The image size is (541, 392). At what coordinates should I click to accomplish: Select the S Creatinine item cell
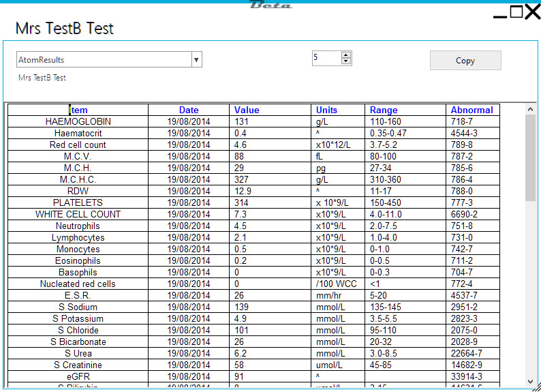[x=78, y=365]
